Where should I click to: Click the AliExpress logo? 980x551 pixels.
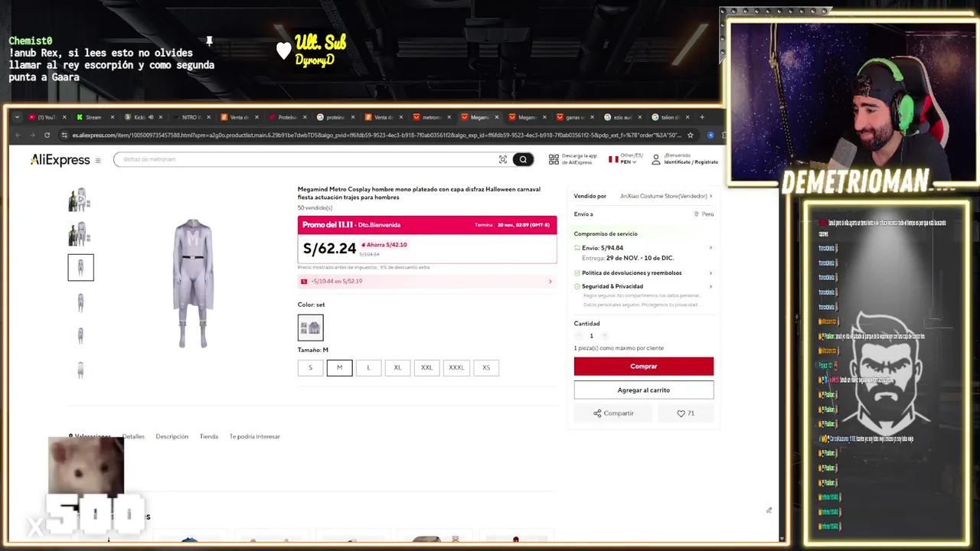(60, 160)
